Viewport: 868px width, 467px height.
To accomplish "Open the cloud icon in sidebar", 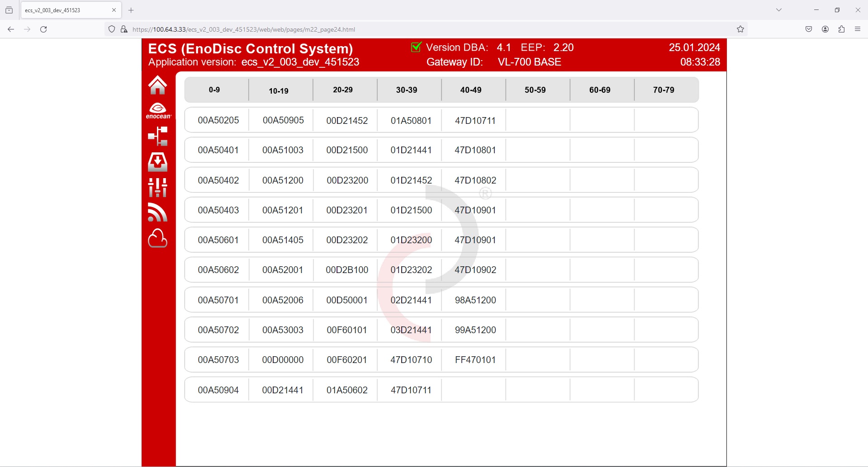I will click(x=158, y=238).
